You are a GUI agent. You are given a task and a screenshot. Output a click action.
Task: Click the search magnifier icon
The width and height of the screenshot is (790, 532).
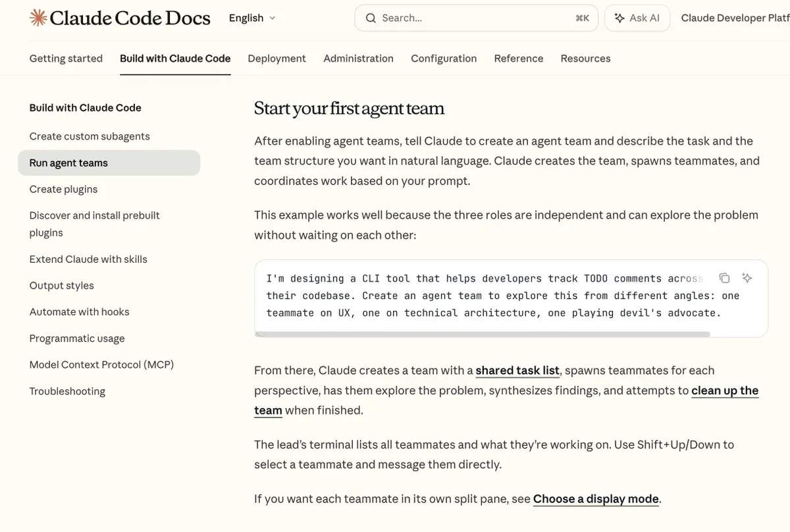[x=371, y=18]
